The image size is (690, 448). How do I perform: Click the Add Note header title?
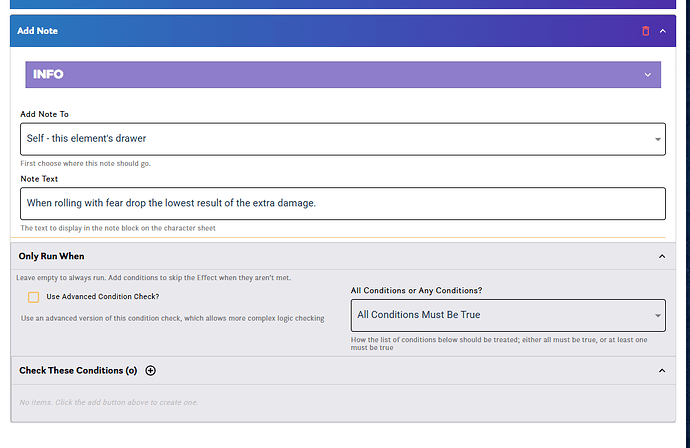37,31
